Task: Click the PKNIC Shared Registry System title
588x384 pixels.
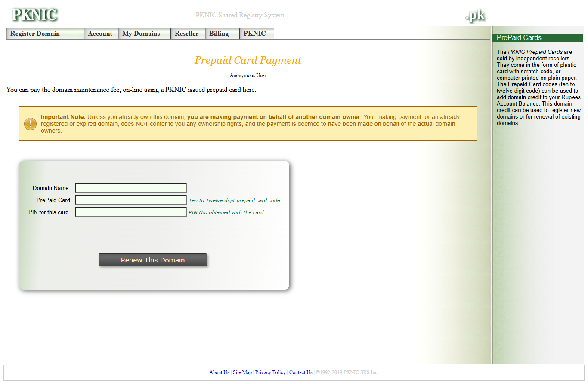Action: click(240, 15)
